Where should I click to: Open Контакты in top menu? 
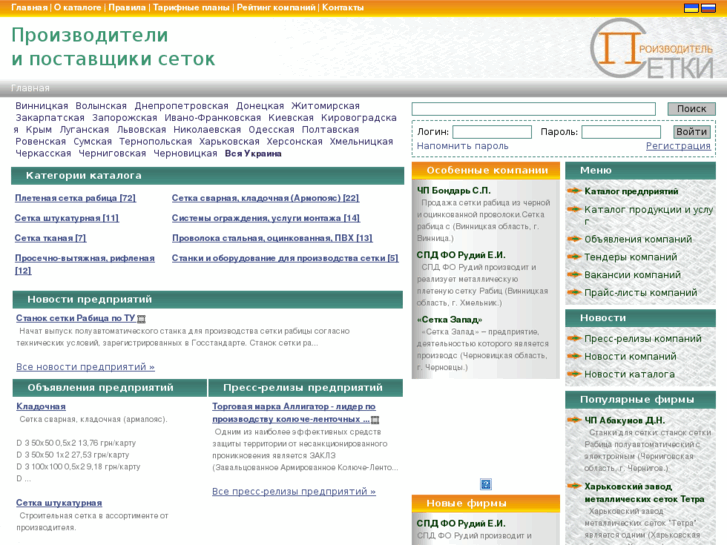point(343,7)
